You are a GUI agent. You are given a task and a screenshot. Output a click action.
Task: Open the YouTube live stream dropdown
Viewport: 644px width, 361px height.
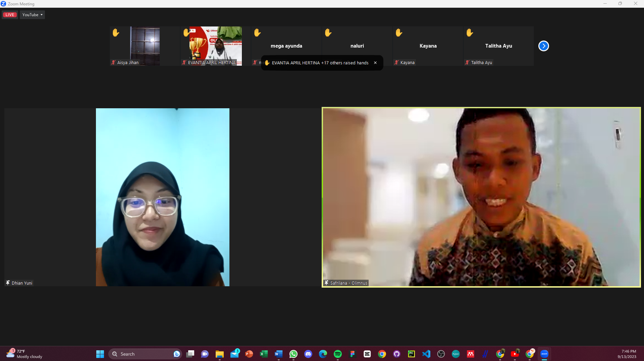pyautogui.click(x=32, y=15)
